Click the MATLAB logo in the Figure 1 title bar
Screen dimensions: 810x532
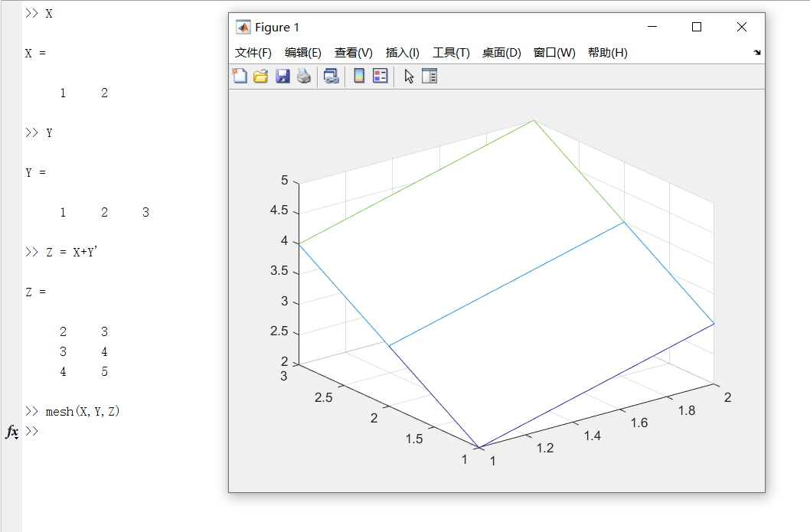243,27
